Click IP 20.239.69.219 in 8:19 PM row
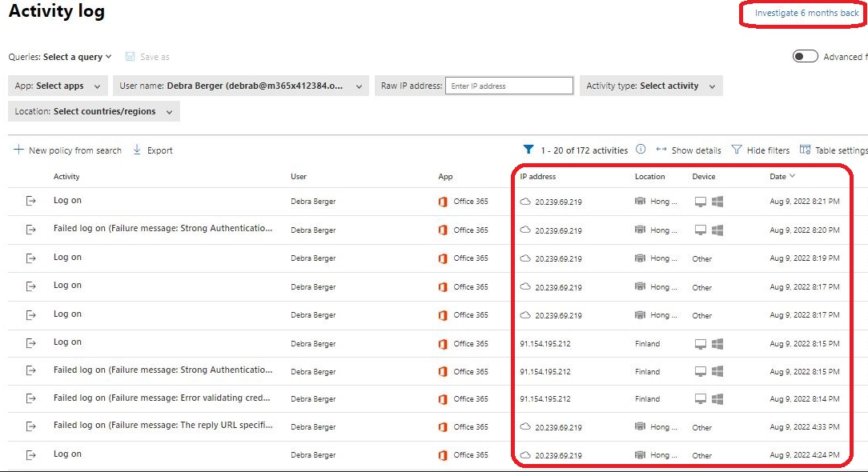Screen dimensions: 868x472 559,259
